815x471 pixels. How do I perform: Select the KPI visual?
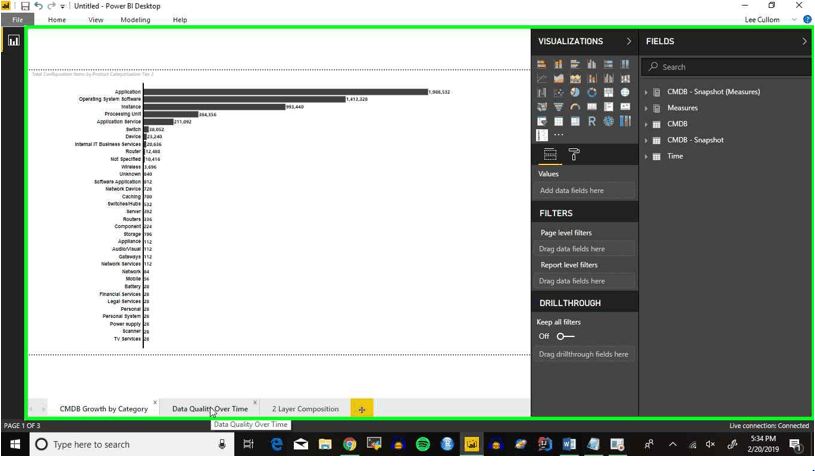625,107
